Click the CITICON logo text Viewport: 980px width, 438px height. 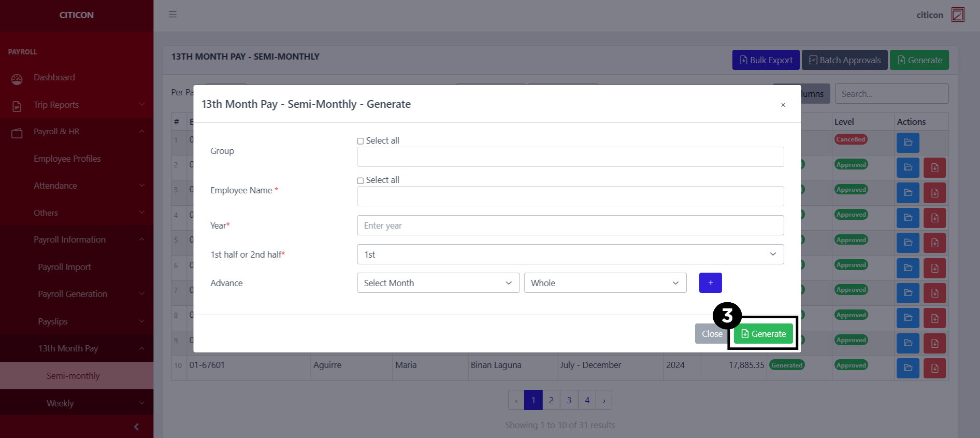77,15
